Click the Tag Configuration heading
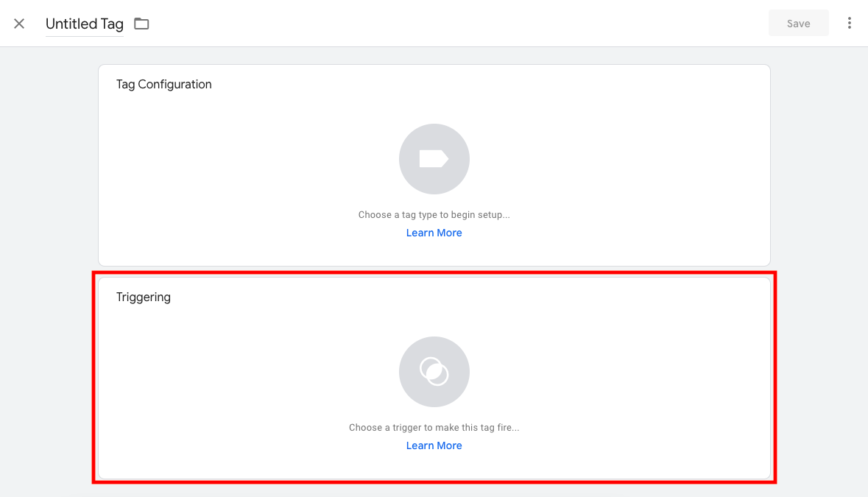The image size is (868, 497). tap(164, 84)
